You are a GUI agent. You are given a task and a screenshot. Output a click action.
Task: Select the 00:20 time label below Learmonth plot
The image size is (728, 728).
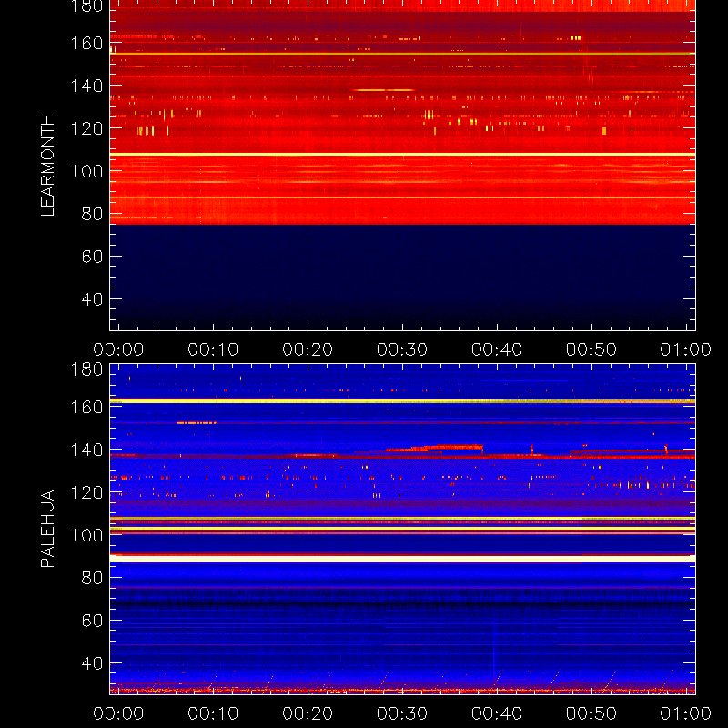coord(308,349)
